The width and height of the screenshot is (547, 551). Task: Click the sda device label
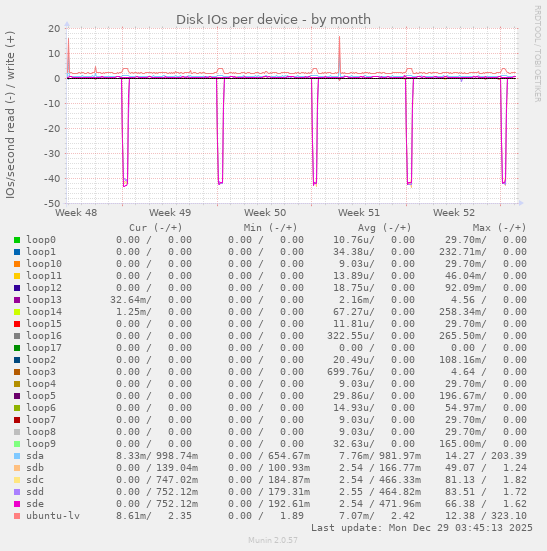pyautogui.click(x=35, y=456)
